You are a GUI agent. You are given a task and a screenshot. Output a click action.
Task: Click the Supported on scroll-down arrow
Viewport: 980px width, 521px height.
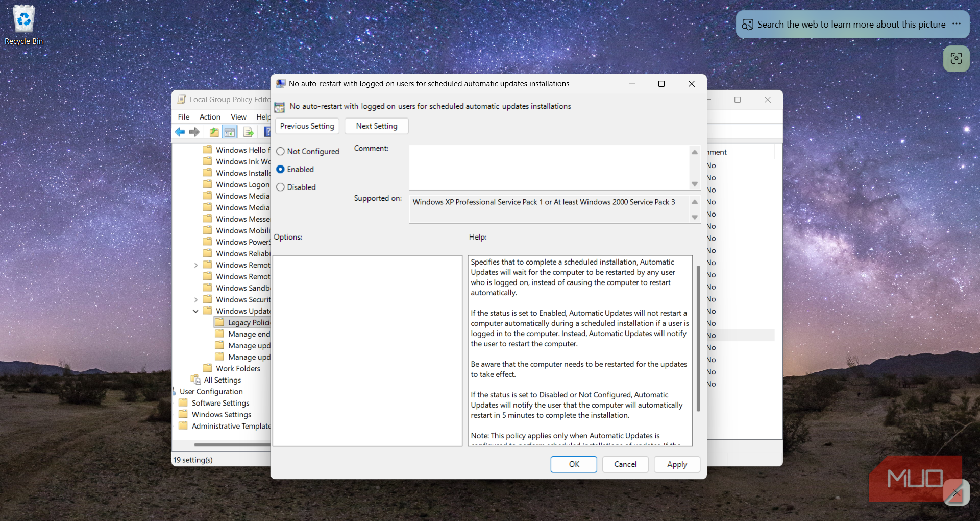pos(694,217)
